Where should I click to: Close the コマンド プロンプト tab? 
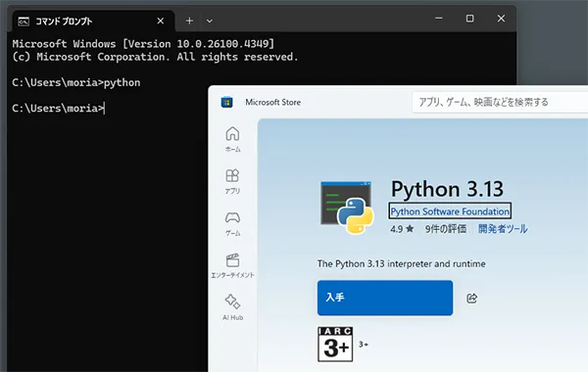coord(161,21)
